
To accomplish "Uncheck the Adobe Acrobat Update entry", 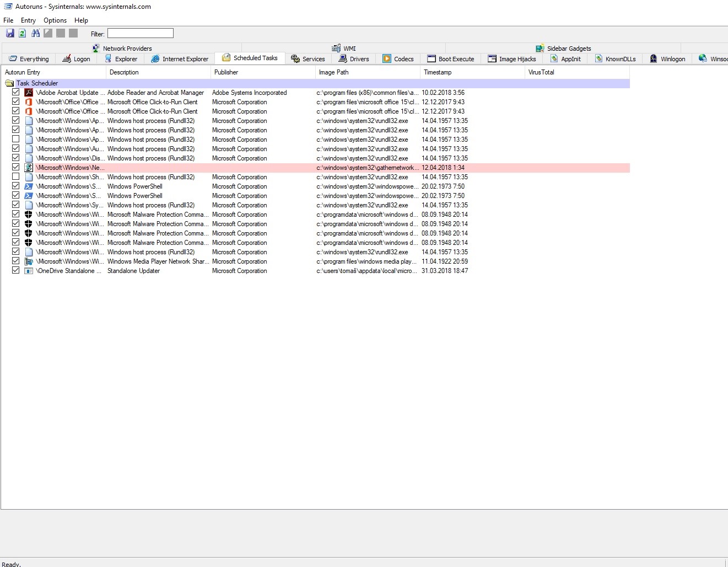I will (15, 93).
